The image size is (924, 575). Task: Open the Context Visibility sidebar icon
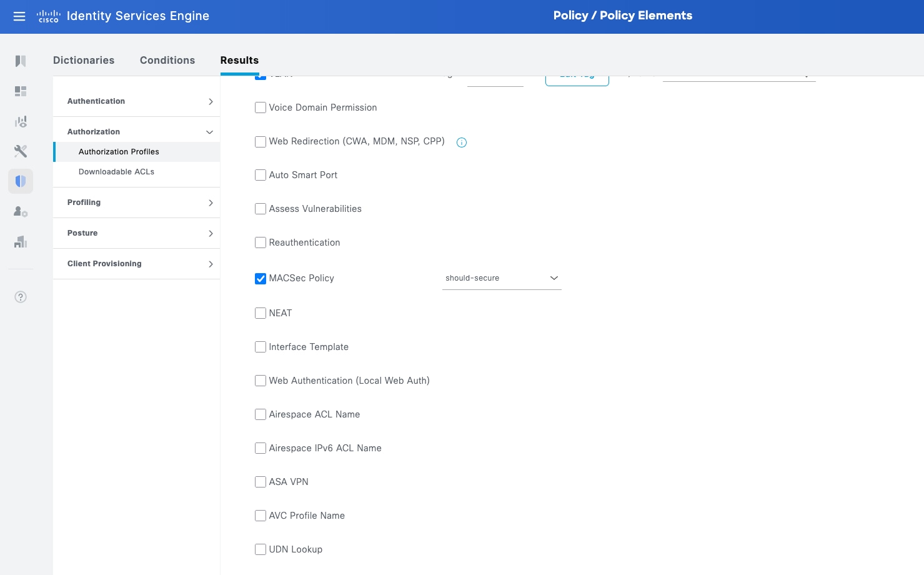[x=21, y=121]
